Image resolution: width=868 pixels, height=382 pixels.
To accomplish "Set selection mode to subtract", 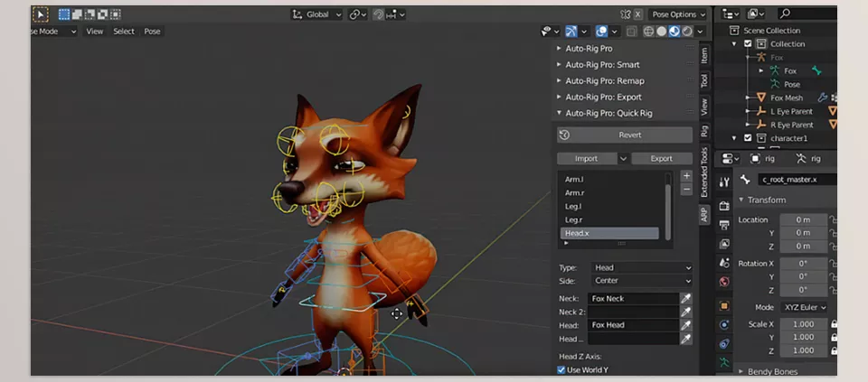I will [x=90, y=14].
